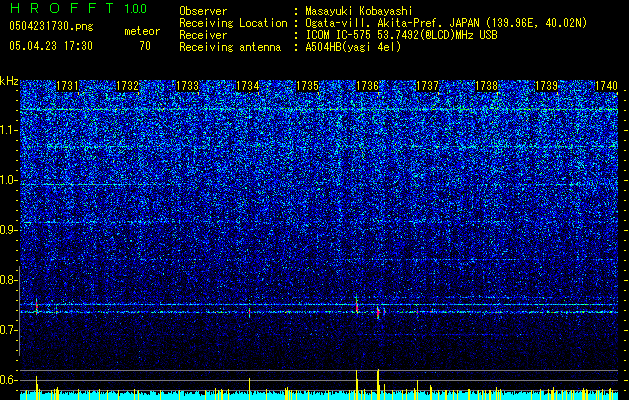Click the 1731 time marker

click(67, 86)
